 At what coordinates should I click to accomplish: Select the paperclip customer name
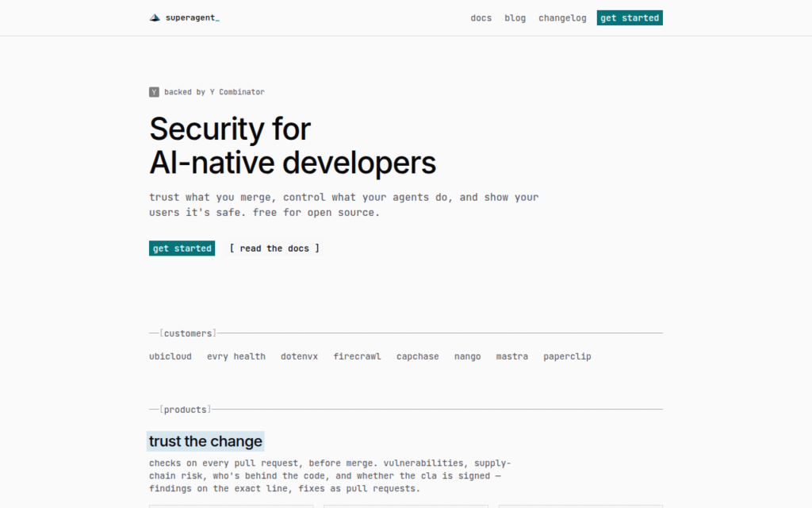pyautogui.click(x=567, y=356)
